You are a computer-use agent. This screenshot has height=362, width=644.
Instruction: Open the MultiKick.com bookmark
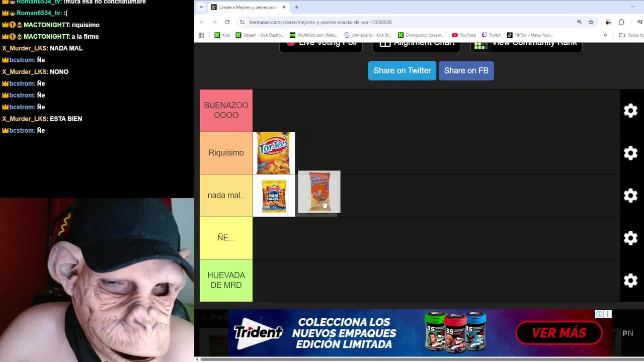point(313,35)
